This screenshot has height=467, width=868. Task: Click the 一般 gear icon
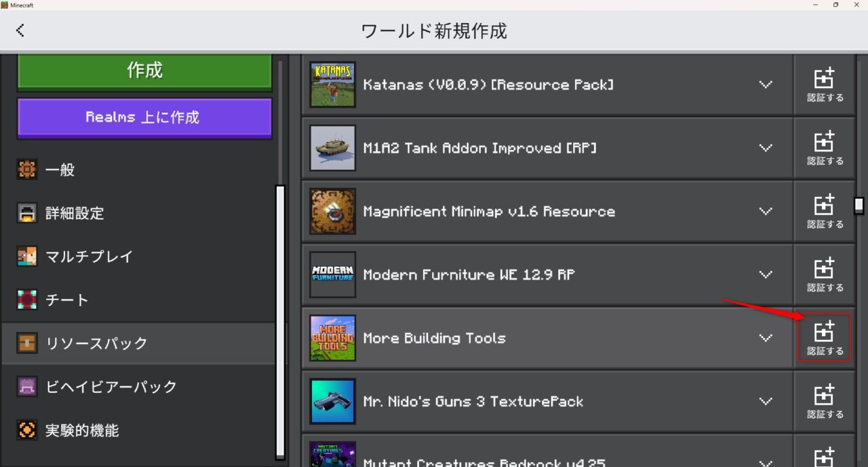[x=26, y=170]
